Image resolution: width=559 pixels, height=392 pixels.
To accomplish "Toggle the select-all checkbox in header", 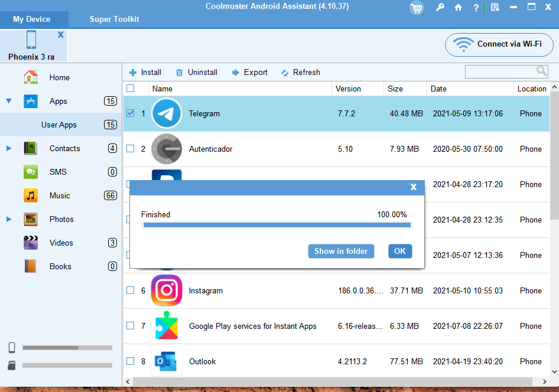I will tap(131, 89).
